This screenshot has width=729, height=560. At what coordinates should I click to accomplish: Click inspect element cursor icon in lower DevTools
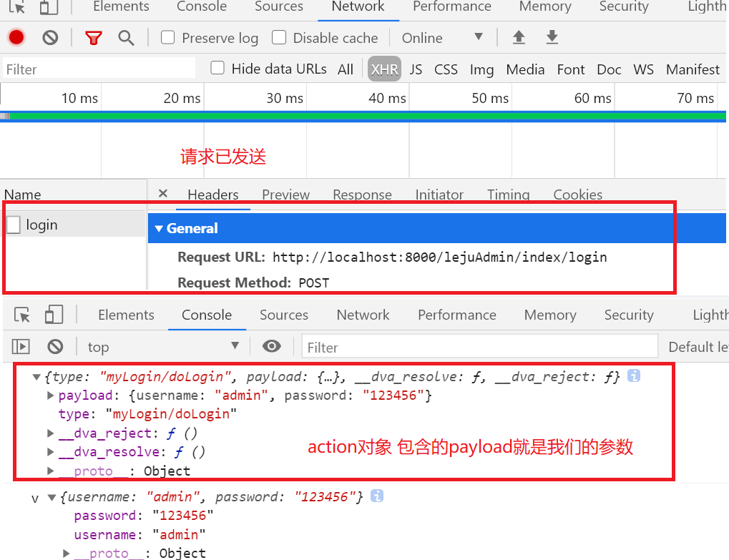[x=22, y=315]
